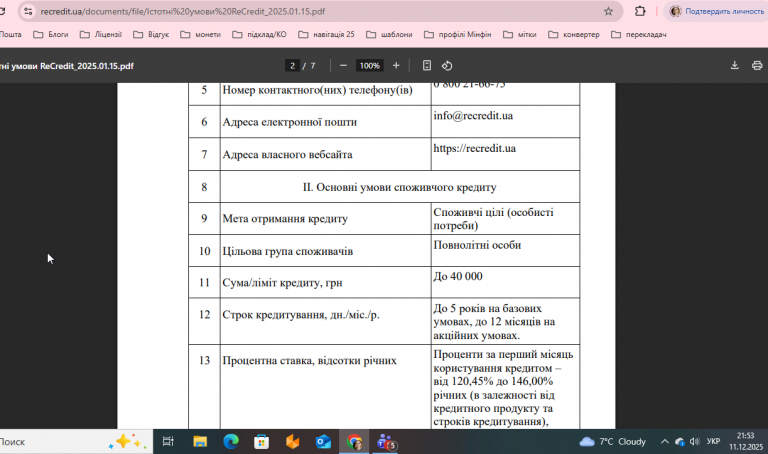
Task: Open the 'Відгук' bookmark folder
Action: (151, 34)
